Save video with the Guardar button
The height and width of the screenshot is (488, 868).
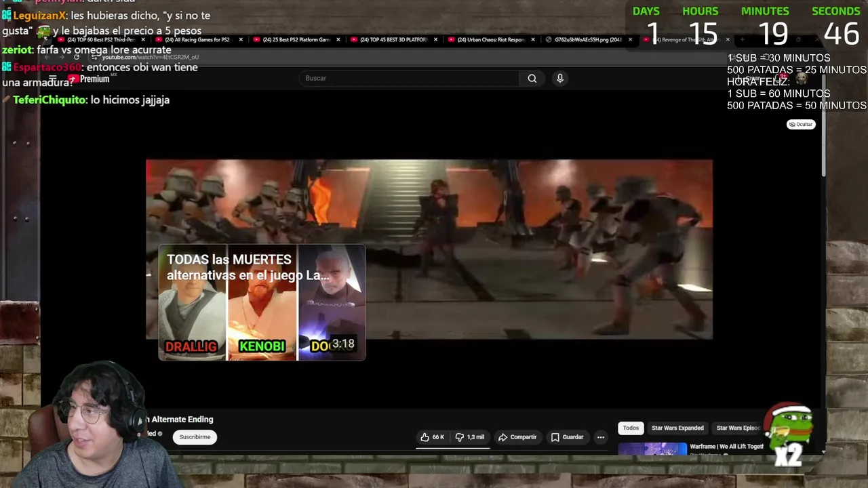pos(567,437)
